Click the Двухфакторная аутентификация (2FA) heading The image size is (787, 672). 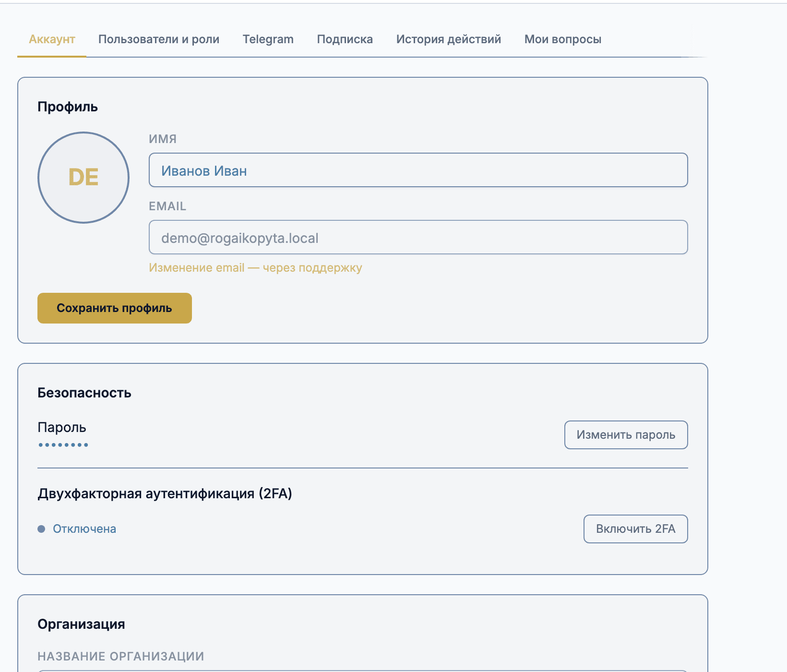pyautogui.click(x=165, y=493)
